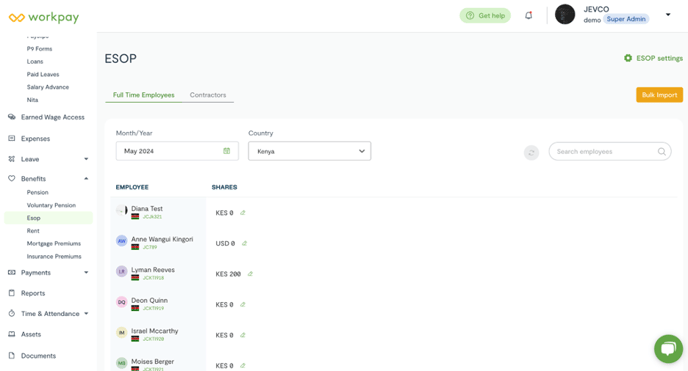
Task: Focus the Search employees field
Action: point(610,151)
